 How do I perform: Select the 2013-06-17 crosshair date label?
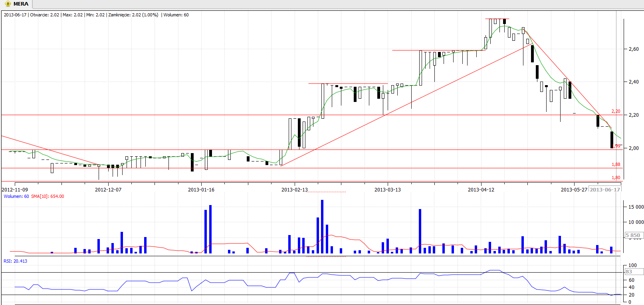(605, 189)
